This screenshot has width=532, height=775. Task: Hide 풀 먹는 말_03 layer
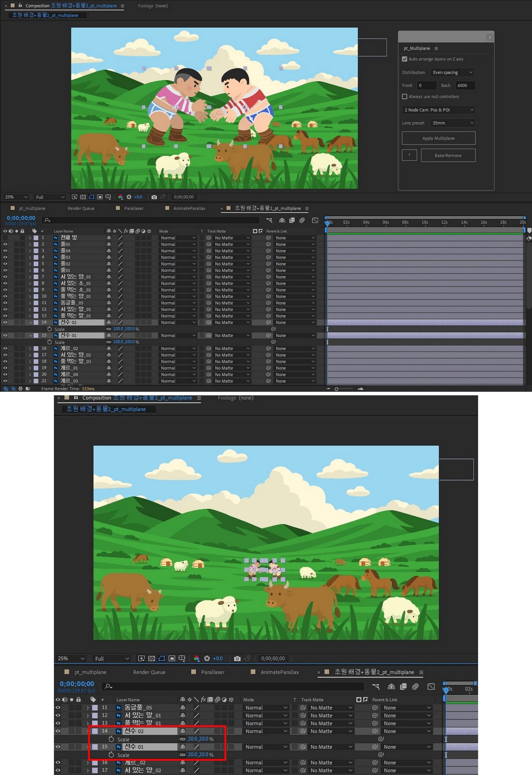coord(5,361)
